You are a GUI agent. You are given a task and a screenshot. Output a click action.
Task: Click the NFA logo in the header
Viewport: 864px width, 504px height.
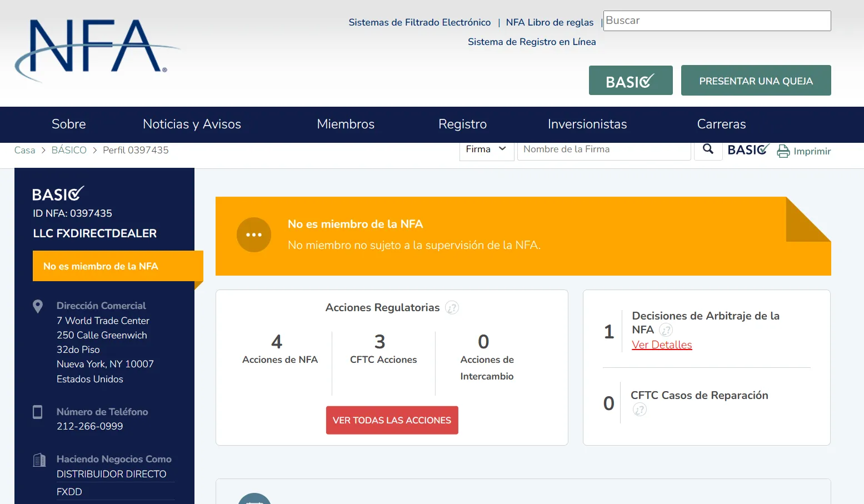(x=97, y=51)
